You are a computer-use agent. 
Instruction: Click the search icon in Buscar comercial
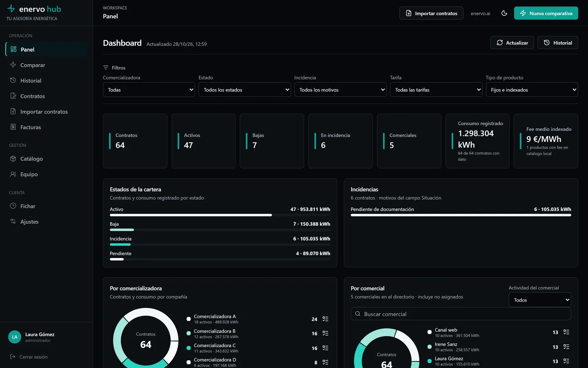[x=358, y=314]
